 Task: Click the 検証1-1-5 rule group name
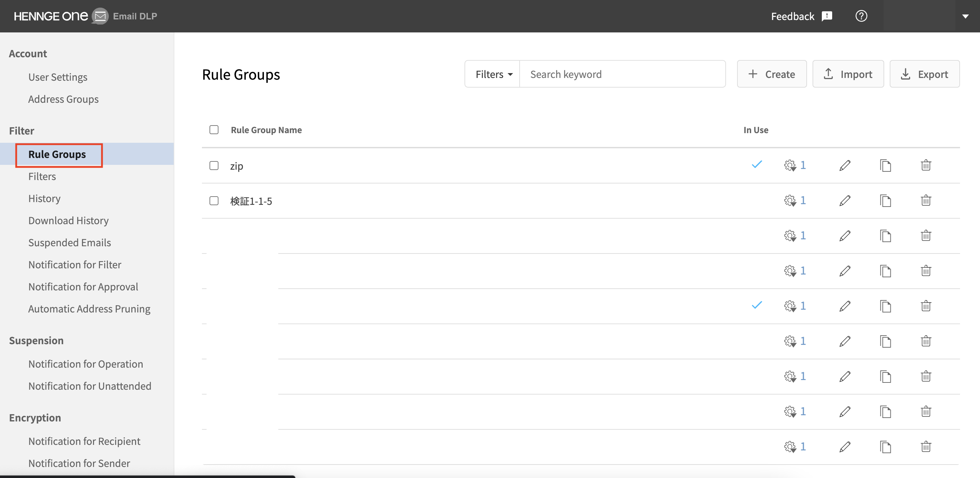tap(251, 201)
